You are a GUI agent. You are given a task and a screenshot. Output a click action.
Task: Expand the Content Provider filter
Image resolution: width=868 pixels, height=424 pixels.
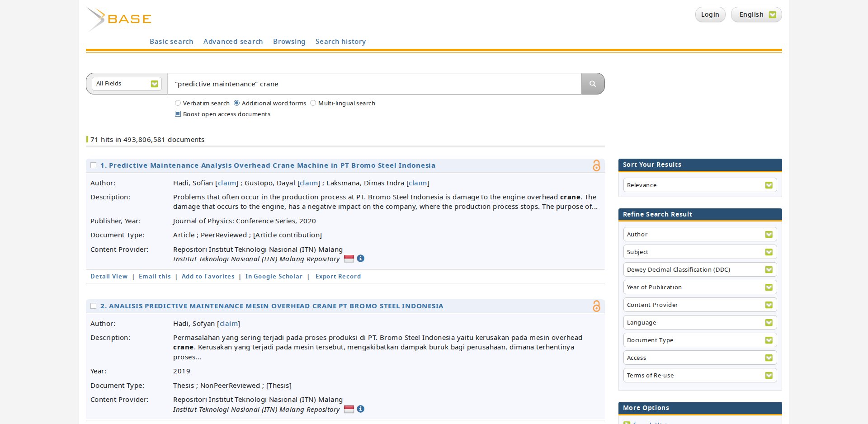pos(700,305)
